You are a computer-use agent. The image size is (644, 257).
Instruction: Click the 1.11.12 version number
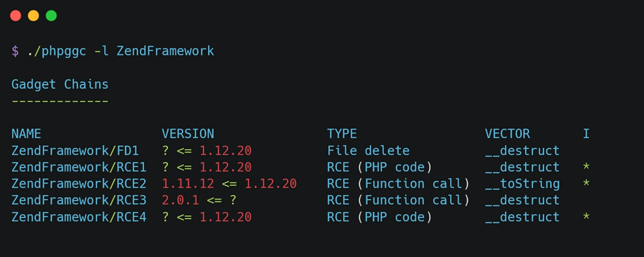pos(188,184)
